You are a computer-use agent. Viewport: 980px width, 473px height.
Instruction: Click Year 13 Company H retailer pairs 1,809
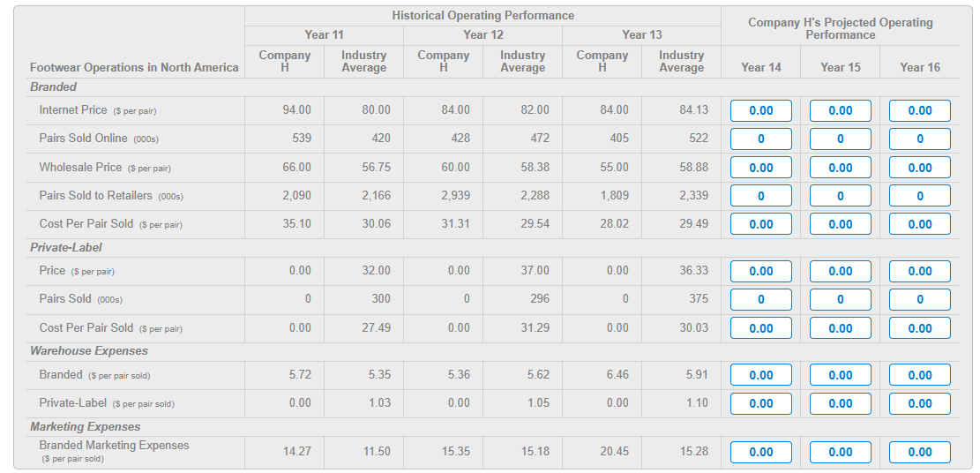tap(614, 195)
